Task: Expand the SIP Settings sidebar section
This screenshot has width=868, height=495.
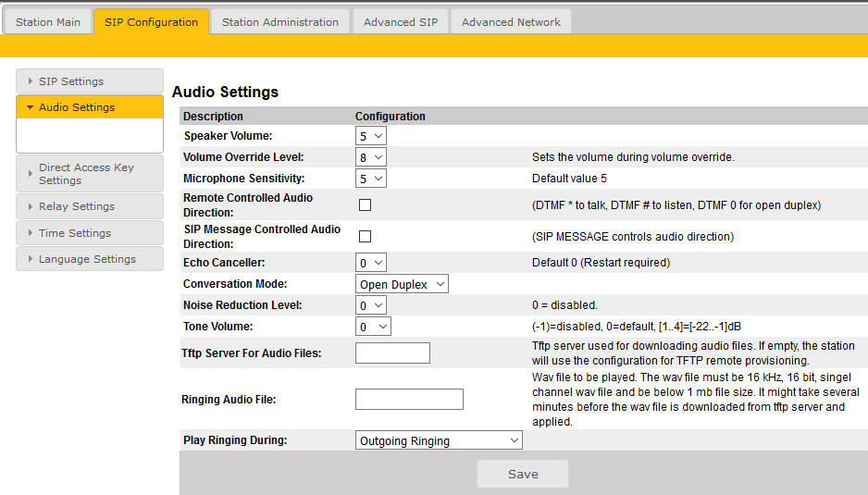Action: point(90,81)
